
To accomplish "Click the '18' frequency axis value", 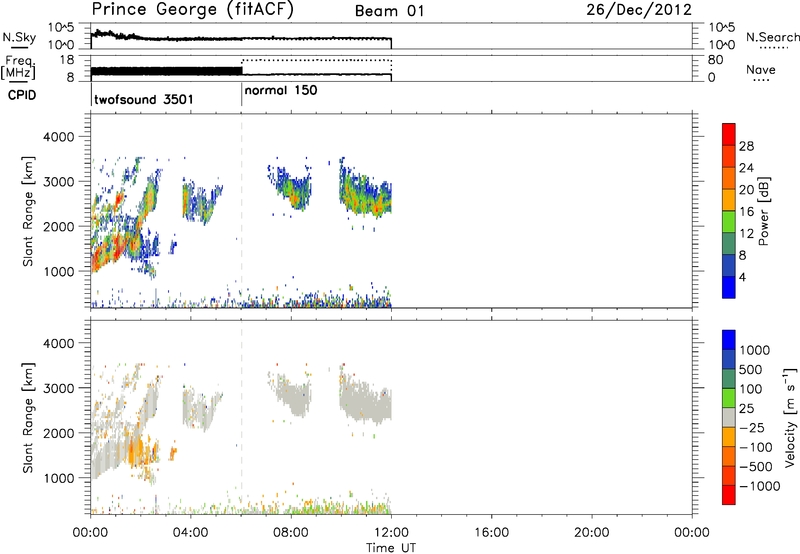I will (67, 60).
